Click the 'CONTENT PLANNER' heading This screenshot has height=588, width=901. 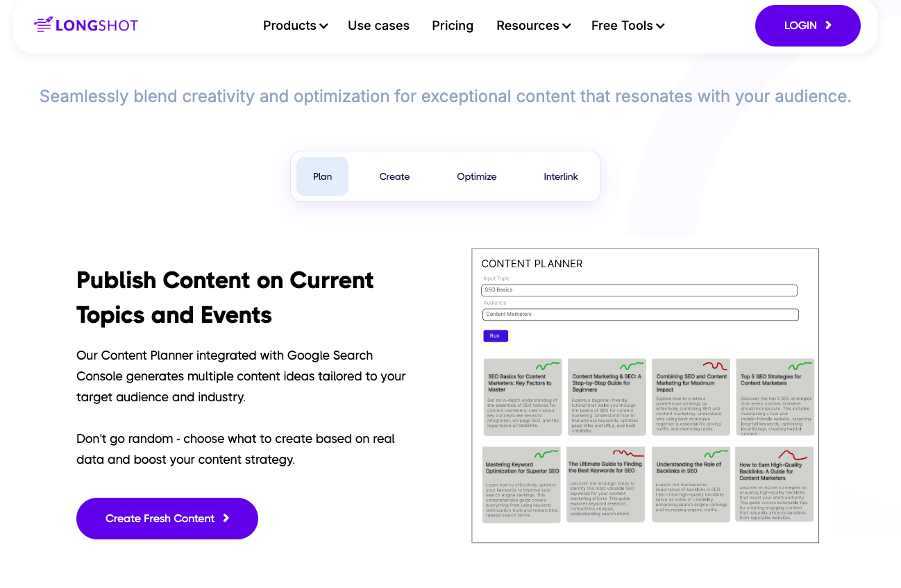[x=532, y=264]
